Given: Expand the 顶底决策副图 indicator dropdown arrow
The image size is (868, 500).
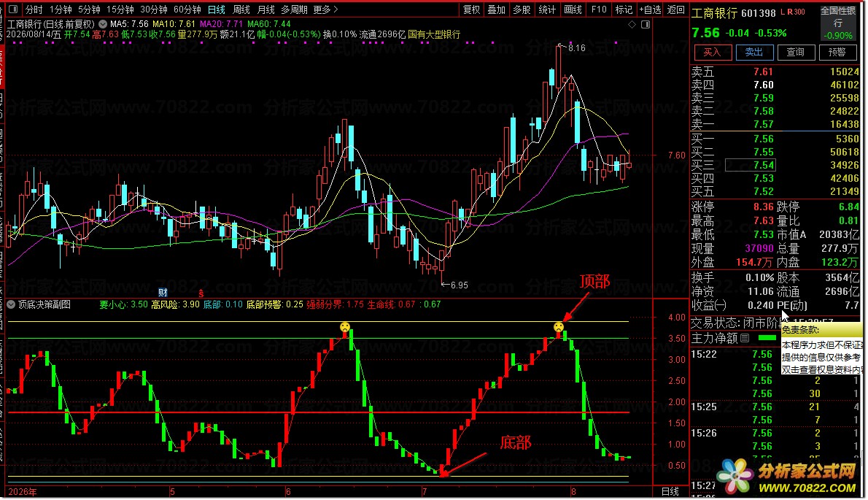Looking at the screenshot, I should click(11, 304).
